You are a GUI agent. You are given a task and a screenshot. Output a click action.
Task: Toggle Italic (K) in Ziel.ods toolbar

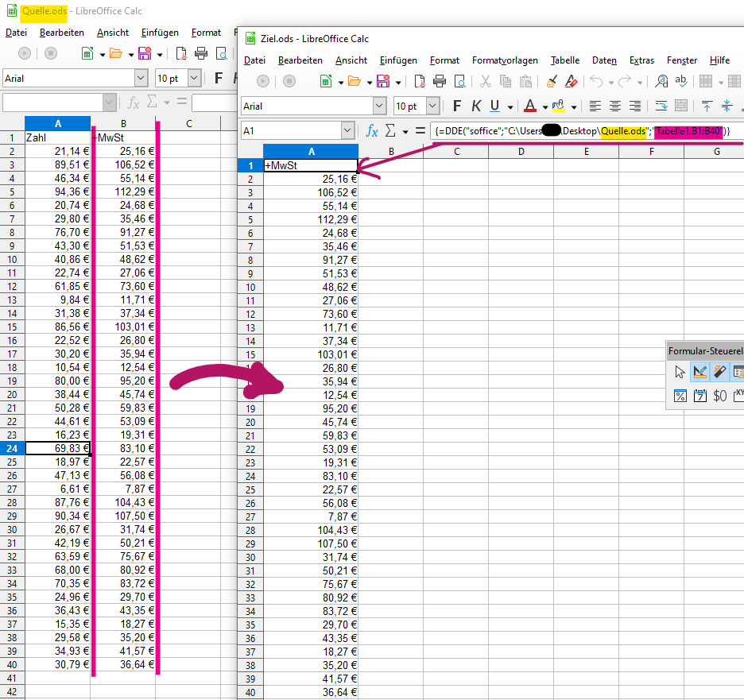point(476,106)
